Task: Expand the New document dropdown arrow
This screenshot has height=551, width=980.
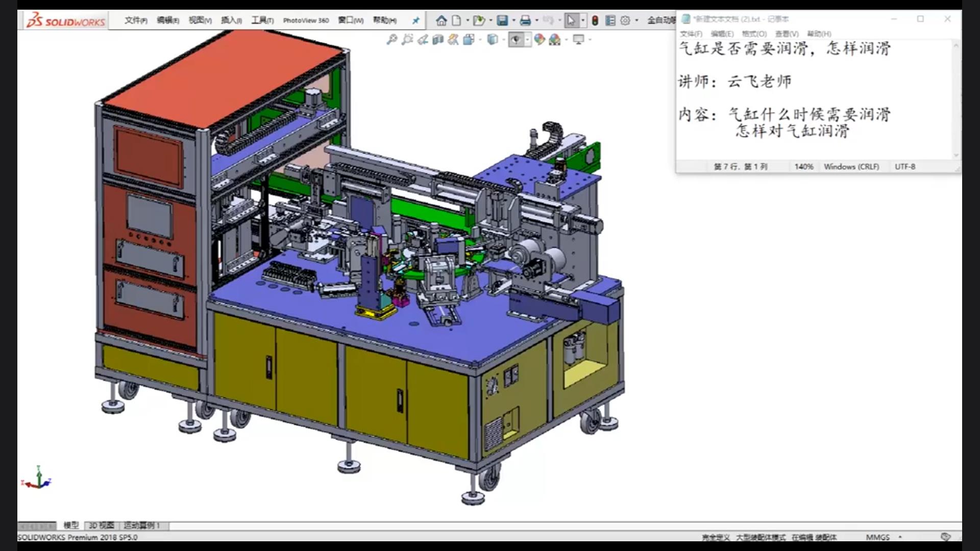Action: pos(468,20)
